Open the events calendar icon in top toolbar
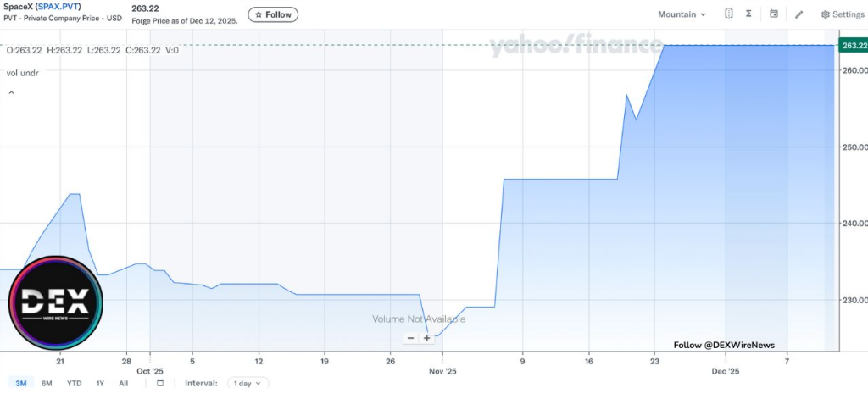This screenshot has width=868, height=399. coord(774,14)
